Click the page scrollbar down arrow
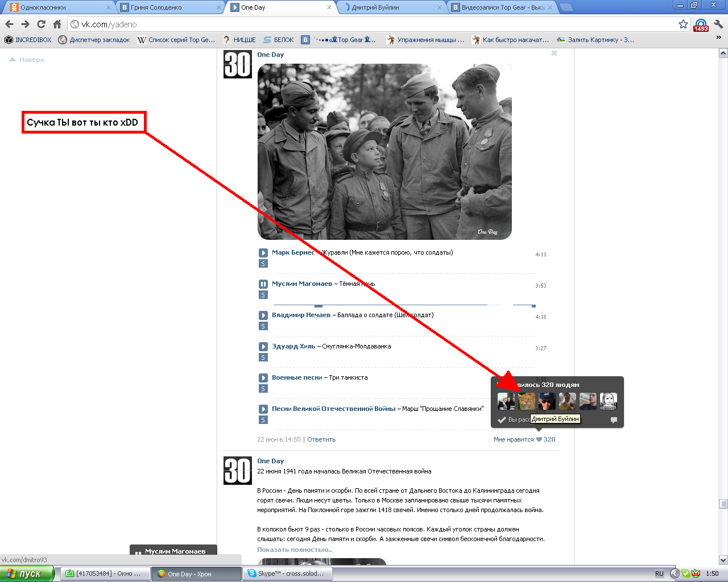728x582 pixels. pos(723,560)
